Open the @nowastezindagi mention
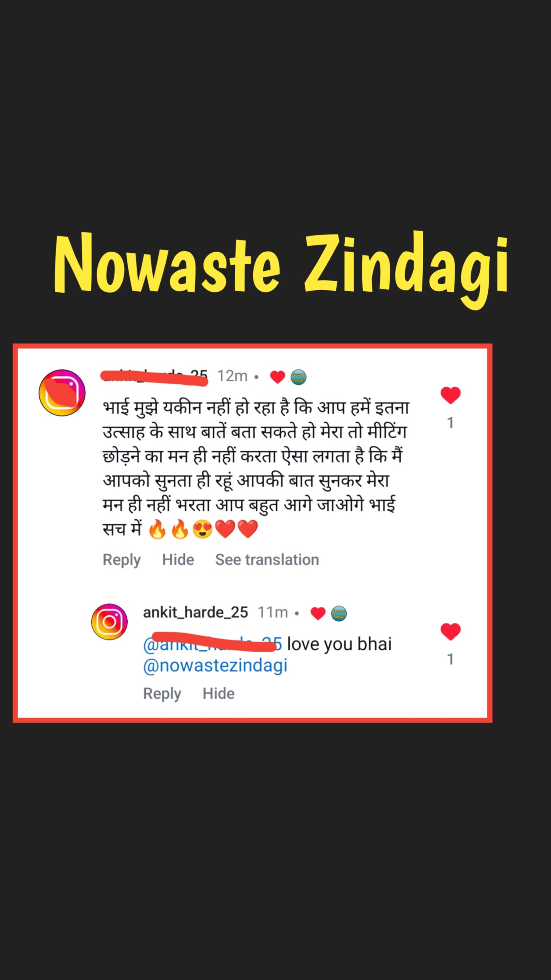The height and width of the screenshot is (980, 551). [x=215, y=665]
